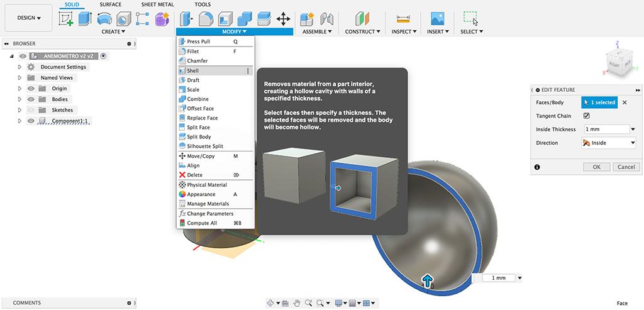
Task: Expand the Document Settings node
Action: pyautogui.click(x=19, y=67)
